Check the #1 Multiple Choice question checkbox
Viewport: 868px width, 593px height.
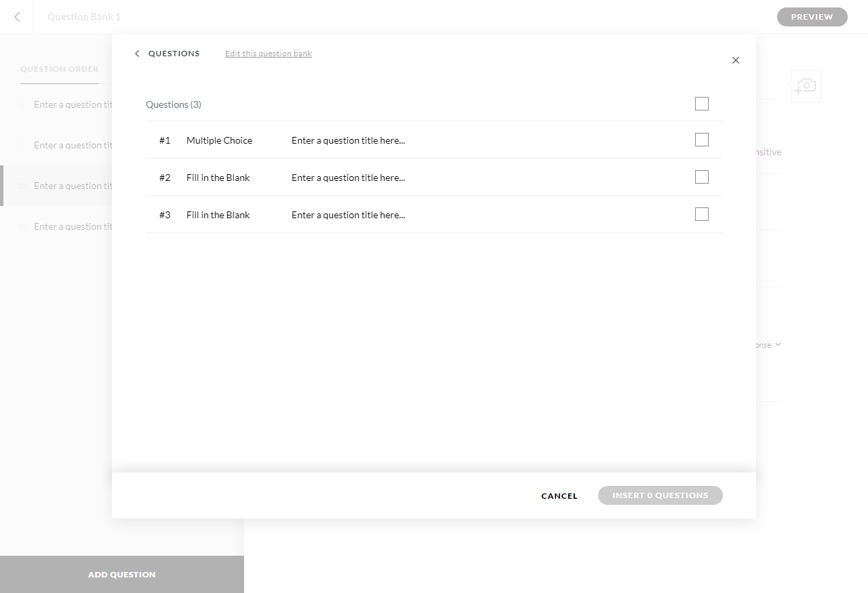point(701,139)
